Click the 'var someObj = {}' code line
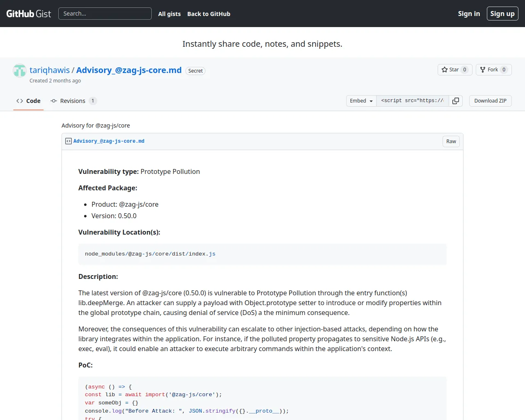The width and height of the screenshot is (525, 420). click(112, 403)
